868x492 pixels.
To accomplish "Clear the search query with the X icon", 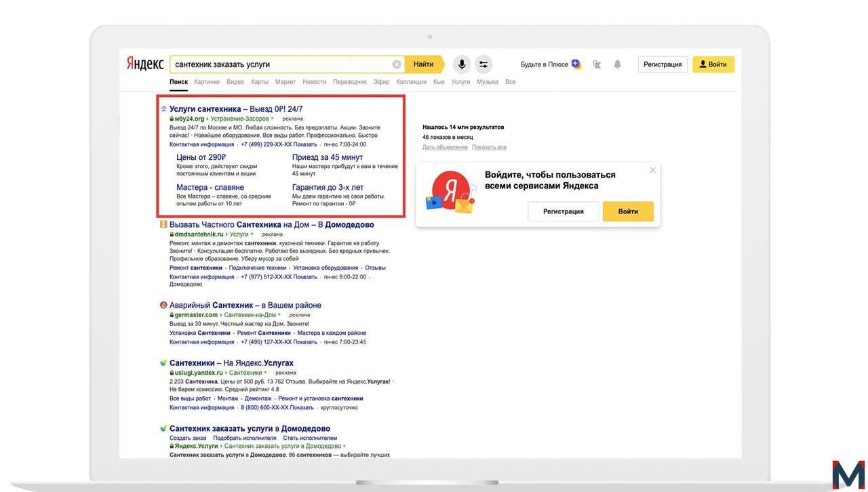I will point(397,64).
